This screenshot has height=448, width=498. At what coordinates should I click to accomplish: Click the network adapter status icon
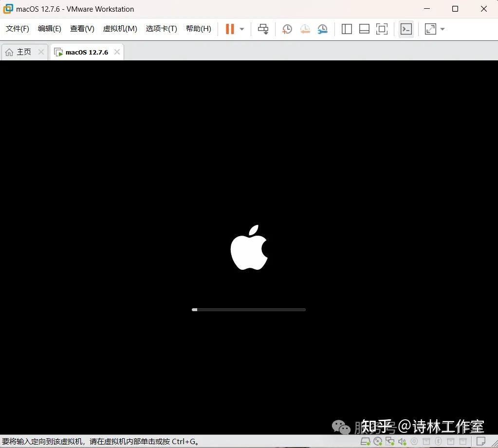[x=390, y=441]
